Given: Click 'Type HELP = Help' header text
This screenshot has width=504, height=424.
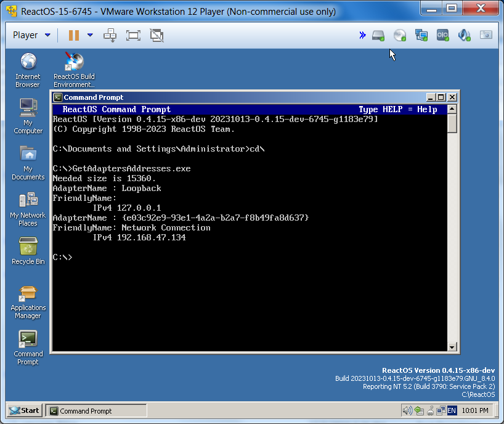Looking at the screenshot, I should [x=398, y=109].
